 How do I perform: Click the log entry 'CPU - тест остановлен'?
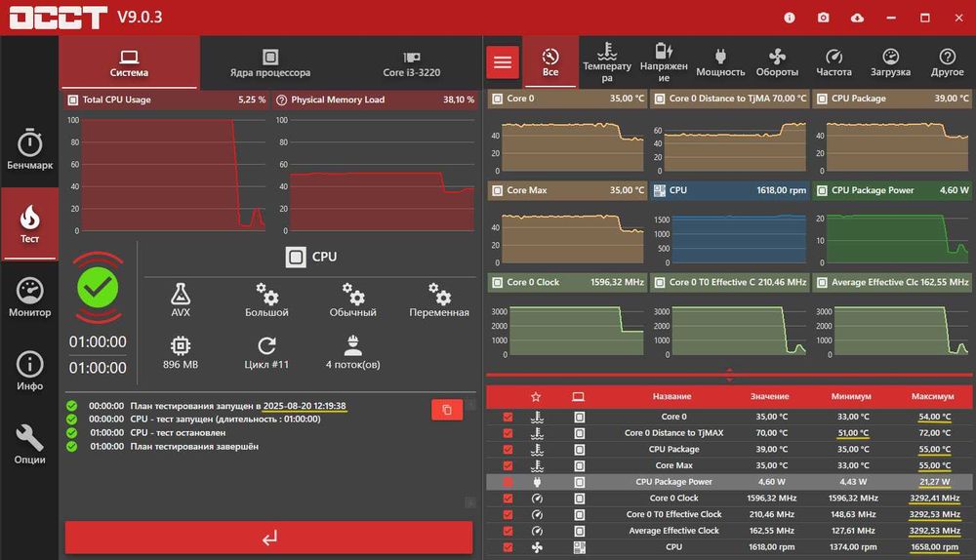coord(178,433)
